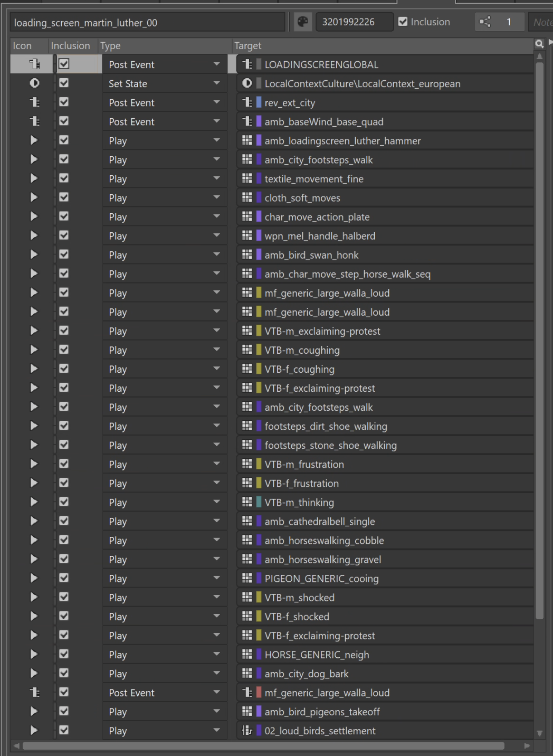Image resolution: width=553 pixels, height=756 pixels.
Task: Disable Inclusion on the amb_city_dog_bark row
Action: coord(64,673)
